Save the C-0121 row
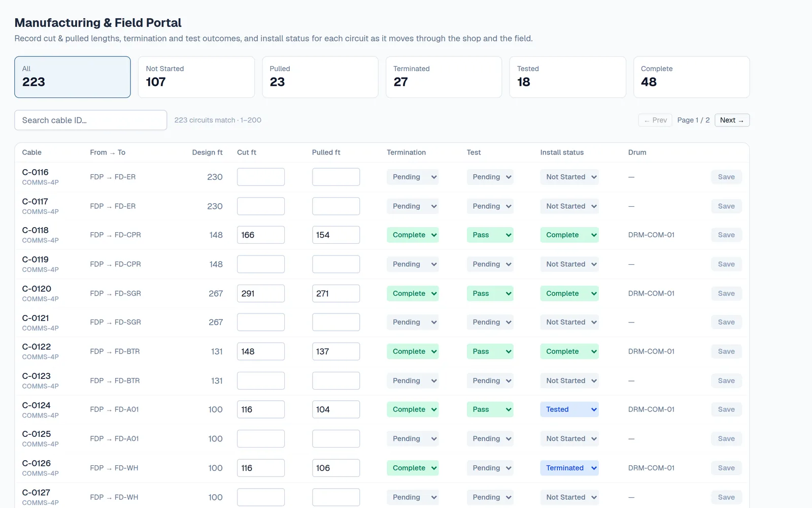812x508 pixels. 726,322
